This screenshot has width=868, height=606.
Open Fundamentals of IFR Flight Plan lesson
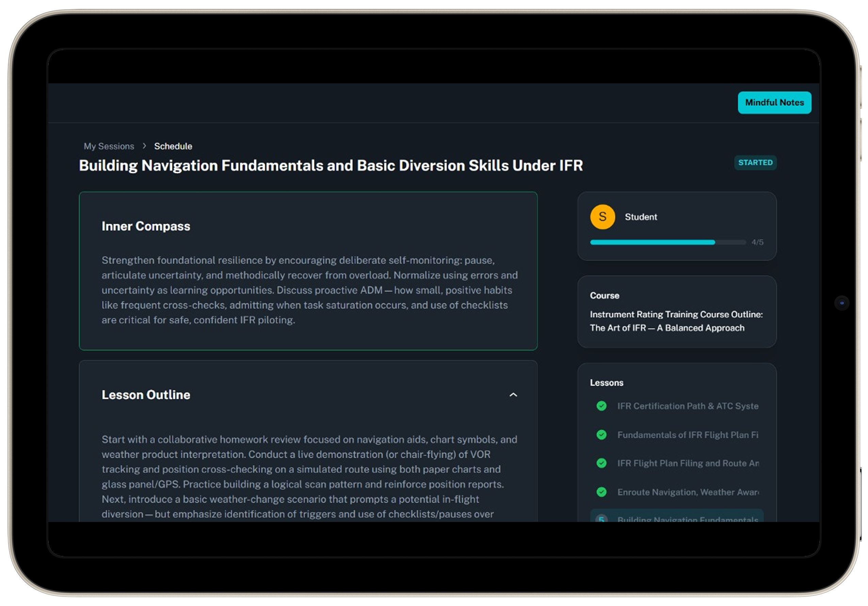click(x=687, y=435)
